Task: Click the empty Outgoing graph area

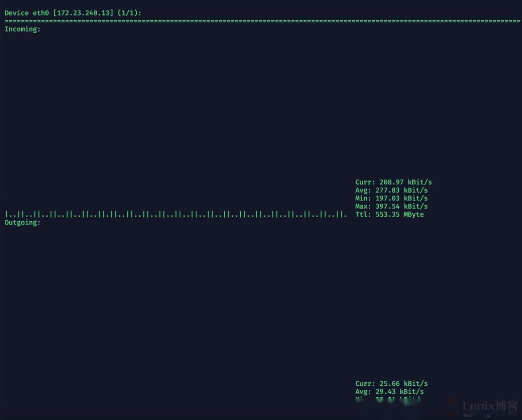Action: coord(193,299)
